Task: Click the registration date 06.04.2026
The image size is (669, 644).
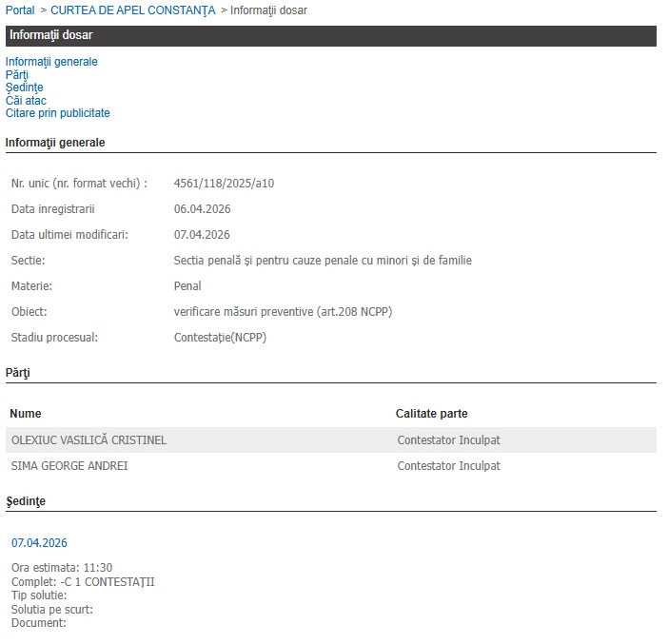Action: 202,208
